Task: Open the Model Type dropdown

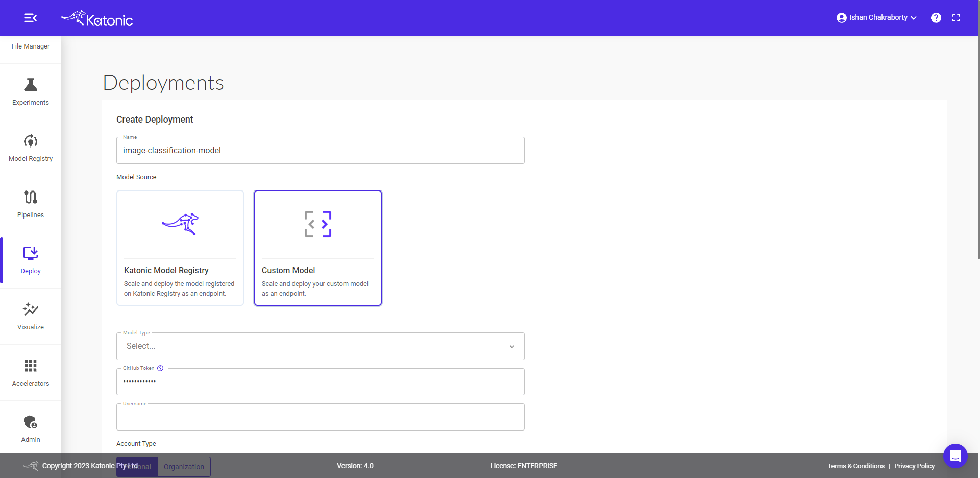Action: (321, 346)
